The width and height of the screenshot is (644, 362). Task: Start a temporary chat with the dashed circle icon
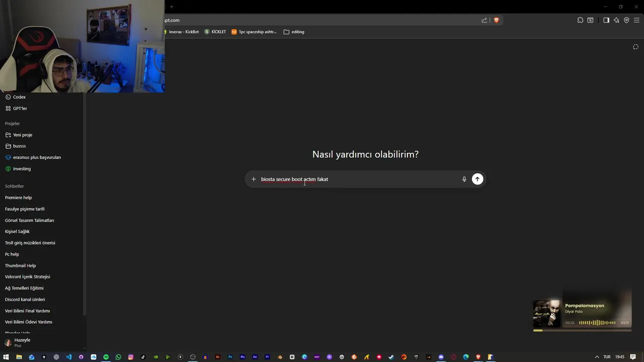(635, 47)
